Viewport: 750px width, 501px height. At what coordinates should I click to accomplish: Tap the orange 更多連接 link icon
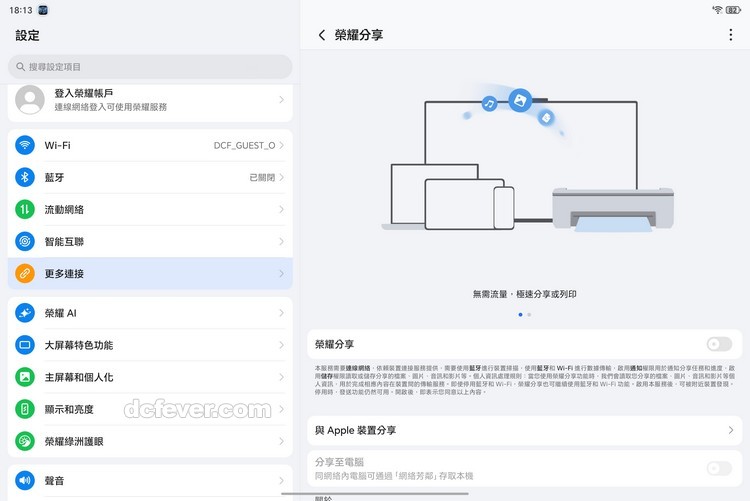(25, 273)
